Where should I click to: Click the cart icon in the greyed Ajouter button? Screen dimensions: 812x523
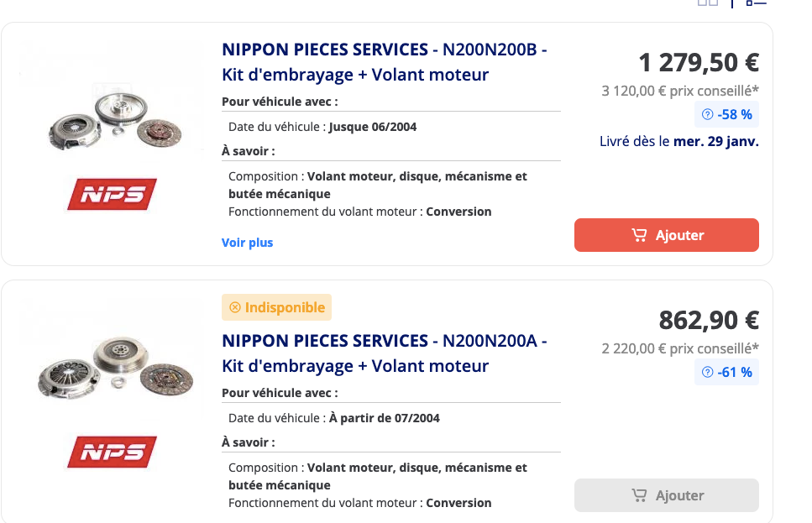point(640,495)
